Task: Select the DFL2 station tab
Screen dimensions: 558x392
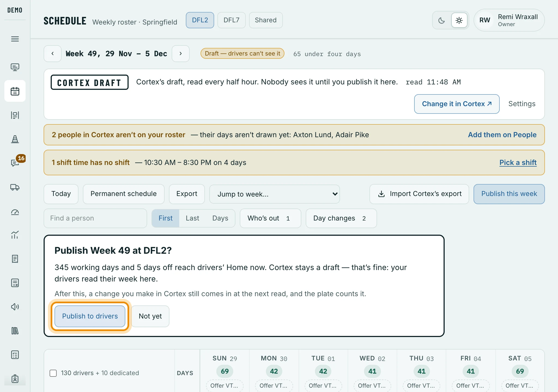Action: 200,20
